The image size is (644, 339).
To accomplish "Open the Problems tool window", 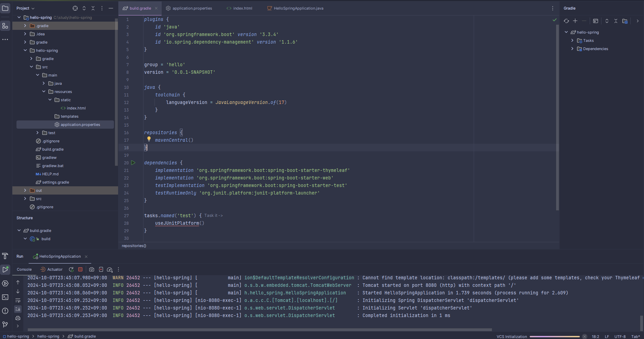I will [x=5, y=311].
